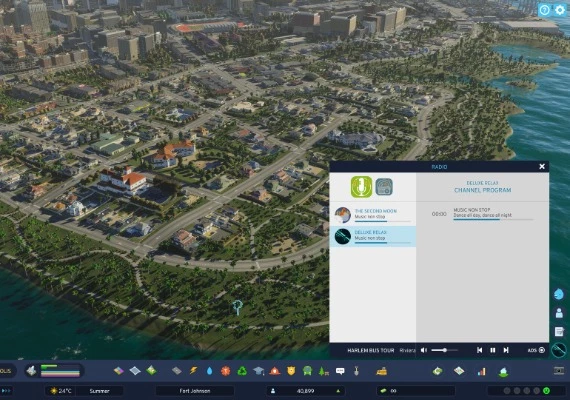Choose the Deluxe Relax radio station

pyautogui.click(x=373, y=236)
